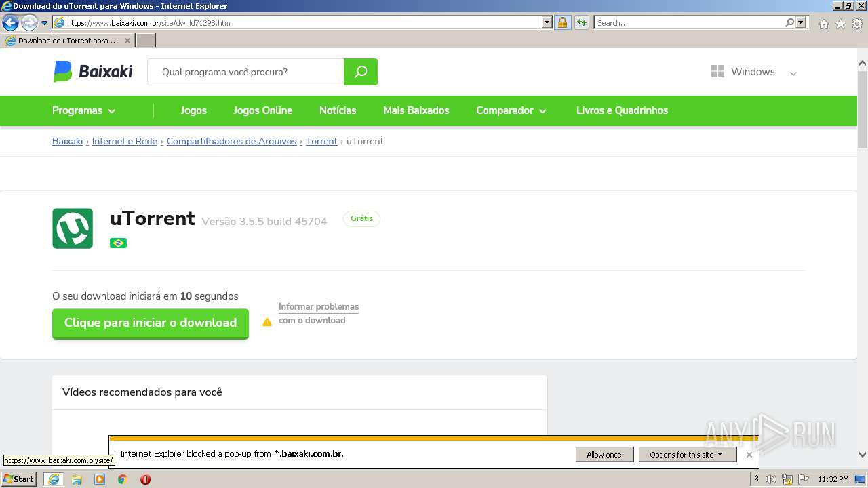Click the IE search box
The image size is (868, 488).
pyautogui.click(x=689, y=22)
